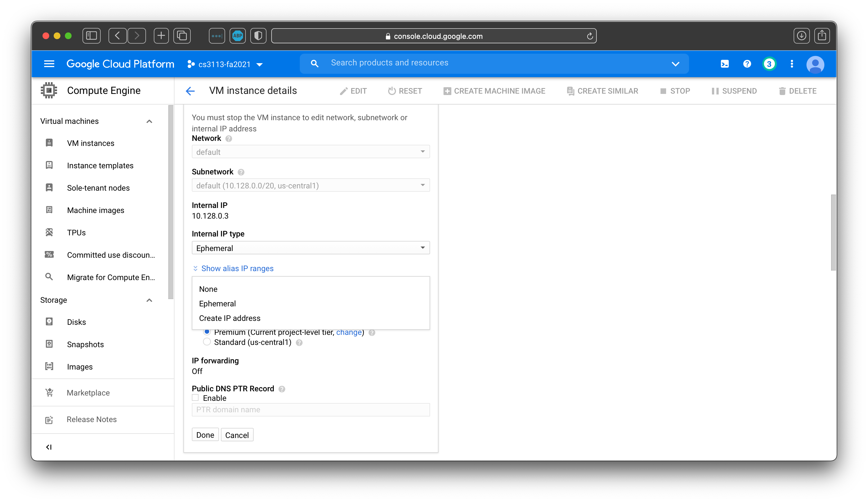Select Create IP address from the dropdown

tap(230, 318)
